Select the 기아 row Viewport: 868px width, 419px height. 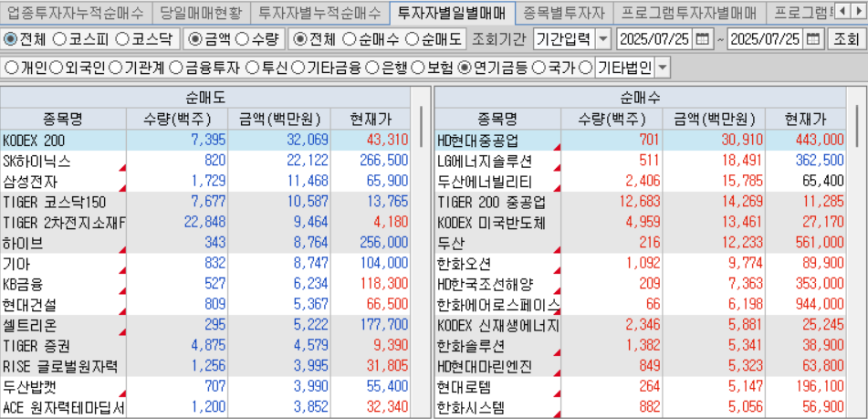click(205, 264)
